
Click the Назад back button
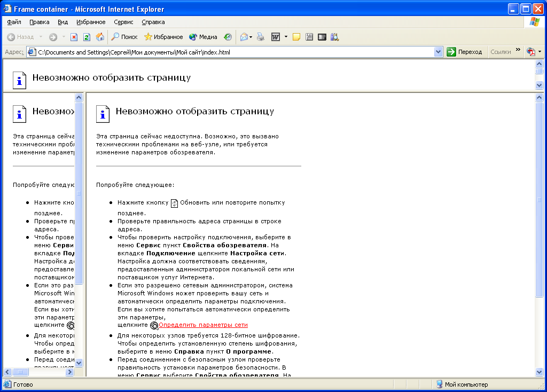21,37
